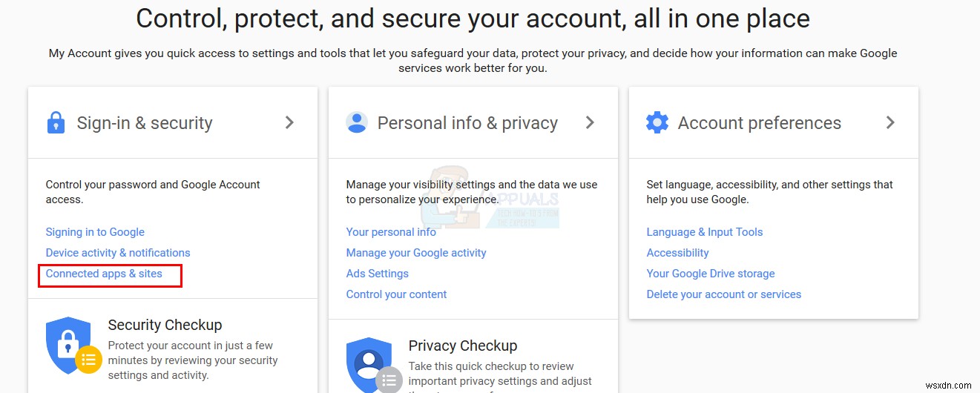Expand Personal info & privacy chevron arrow
The width and height of the screenshot is (980, 393).
[591, 122]
